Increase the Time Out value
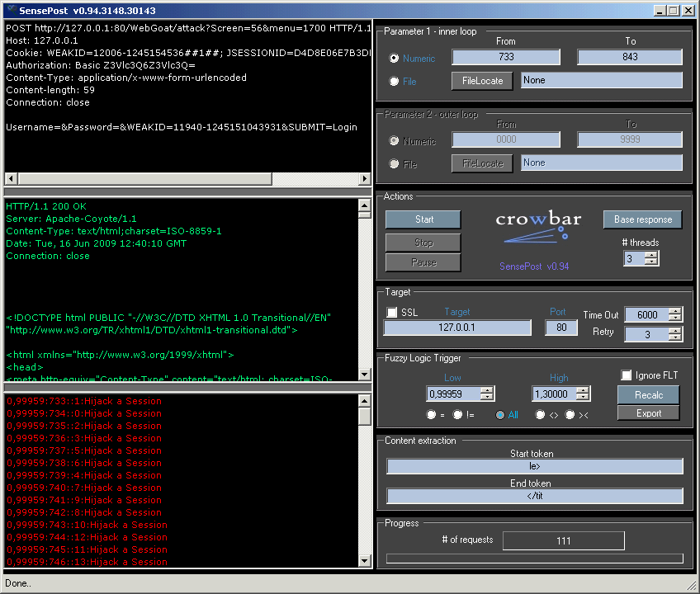The width and height of the screenshot is (700, 594). click(x=675, y=311)
